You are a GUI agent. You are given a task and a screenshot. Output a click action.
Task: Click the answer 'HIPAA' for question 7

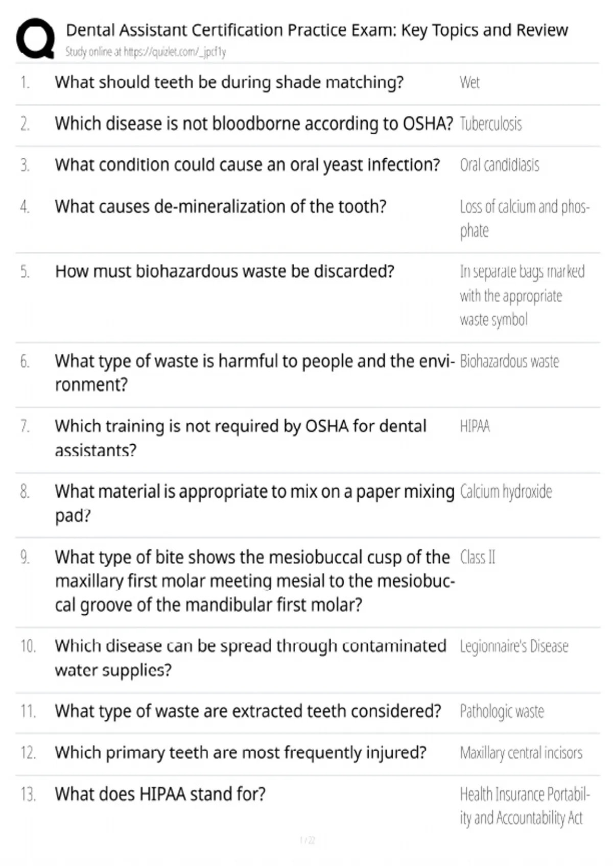pyautogui.click(x=475, y=426)
